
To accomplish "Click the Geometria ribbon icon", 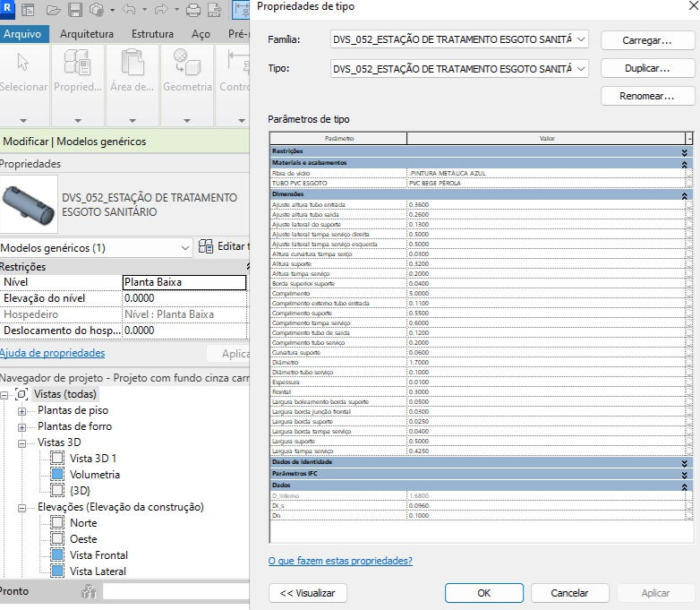I will [186, 62].
